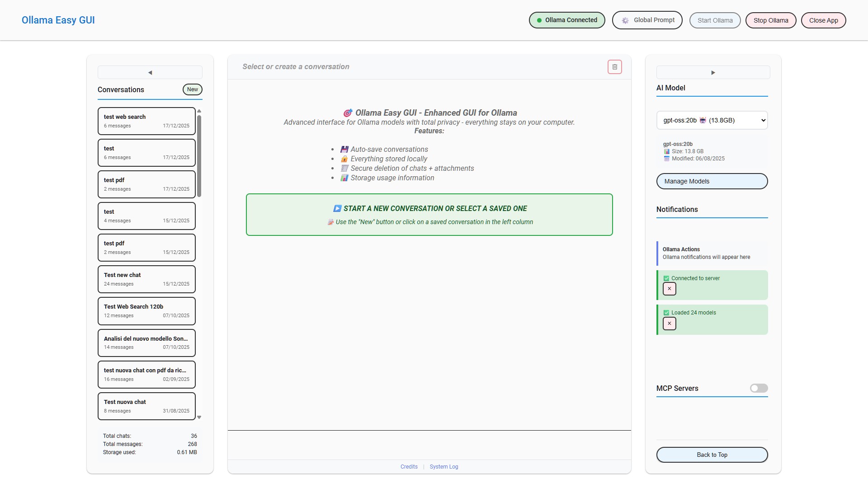This screenshot has height=488, width=868.
Task: Click Ollama Connected status indicator
Action: tap(566, 20)
